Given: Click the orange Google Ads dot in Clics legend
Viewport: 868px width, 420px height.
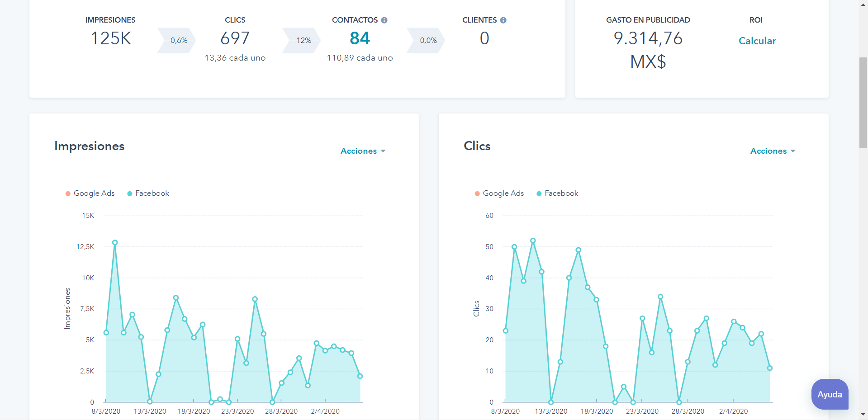Looking at the screenshot, I should 477,193.
